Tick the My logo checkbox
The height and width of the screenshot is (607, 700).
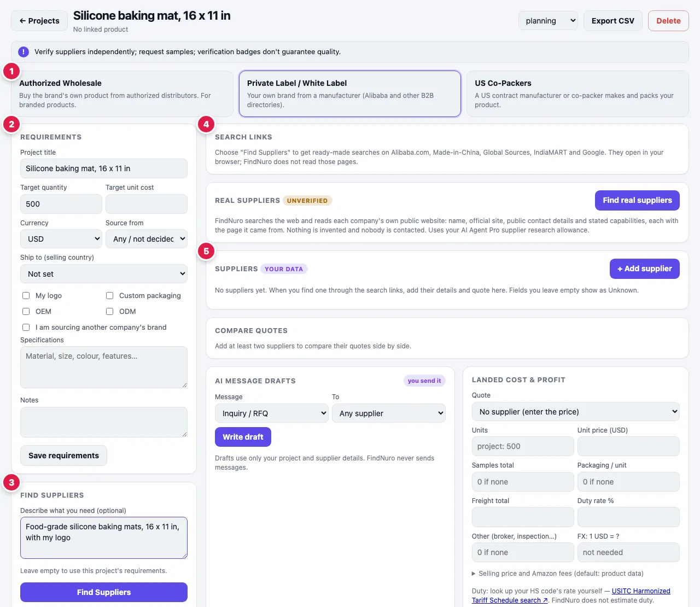click(x=26, y=296)
